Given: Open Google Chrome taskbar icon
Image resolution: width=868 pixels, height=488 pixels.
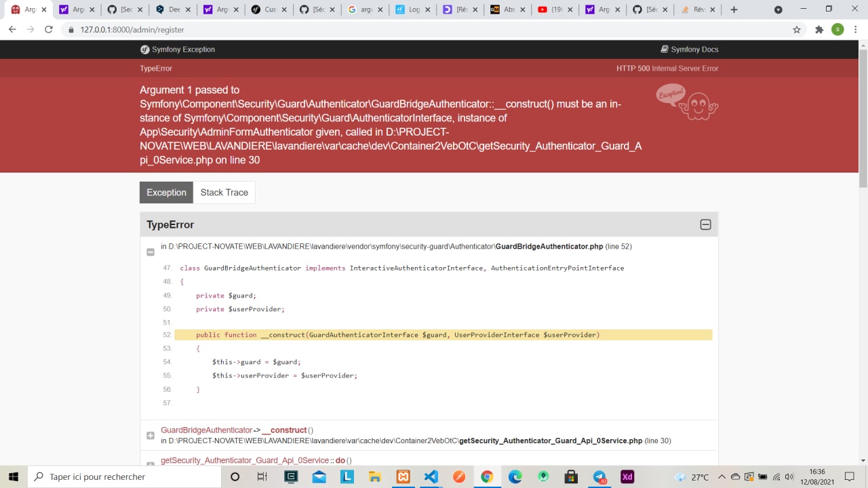Looking at the screenshot, I should point(487,476).
